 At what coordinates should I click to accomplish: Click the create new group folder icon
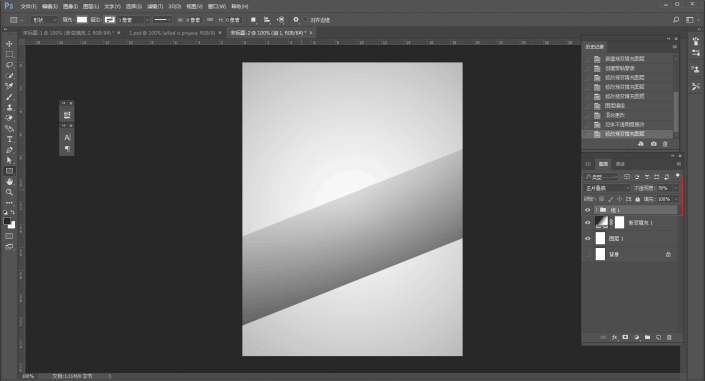tap(647, 337)
